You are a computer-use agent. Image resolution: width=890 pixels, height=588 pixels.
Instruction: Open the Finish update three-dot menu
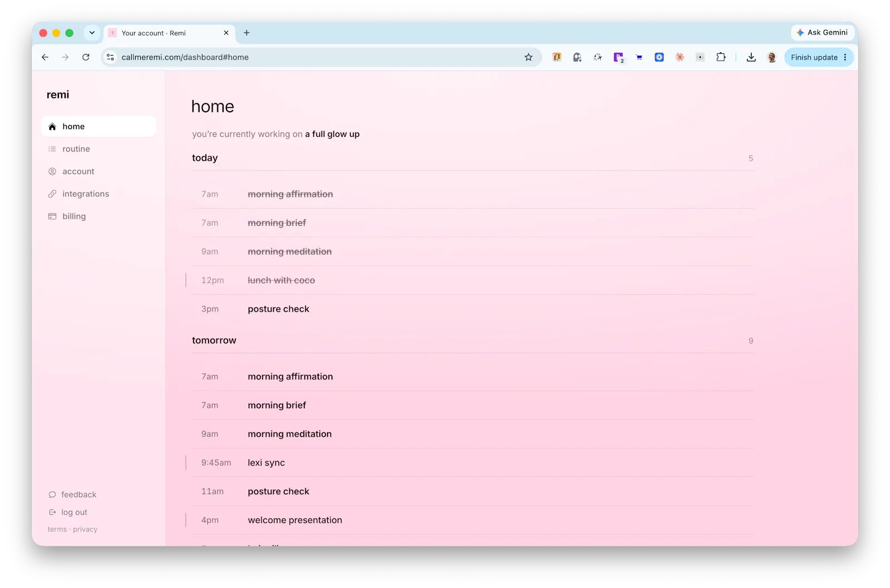[845, 57]
